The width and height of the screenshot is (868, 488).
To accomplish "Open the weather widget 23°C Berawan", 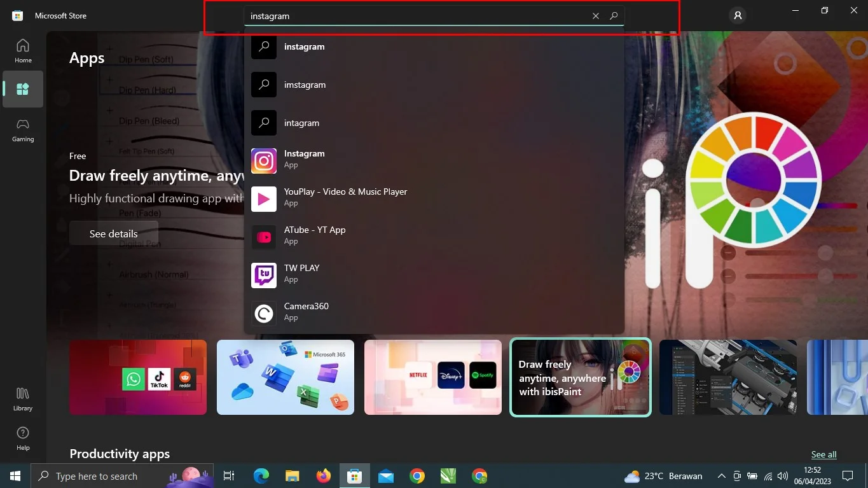I will [663, 476].
